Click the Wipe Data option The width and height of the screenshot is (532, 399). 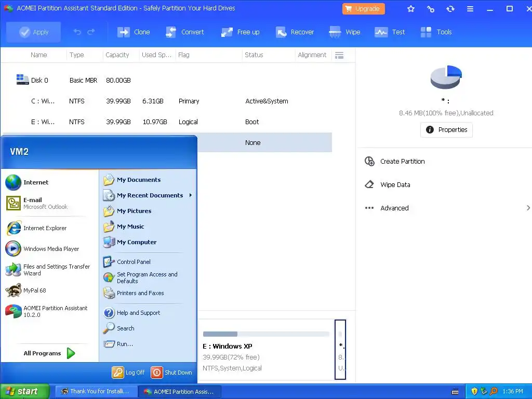388,185
